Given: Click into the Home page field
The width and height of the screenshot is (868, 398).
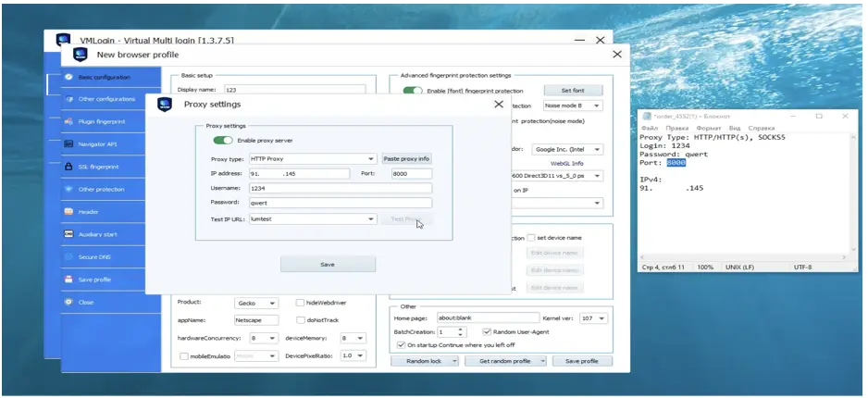Looking at the screenshot, I should click(x=488, y=318).
